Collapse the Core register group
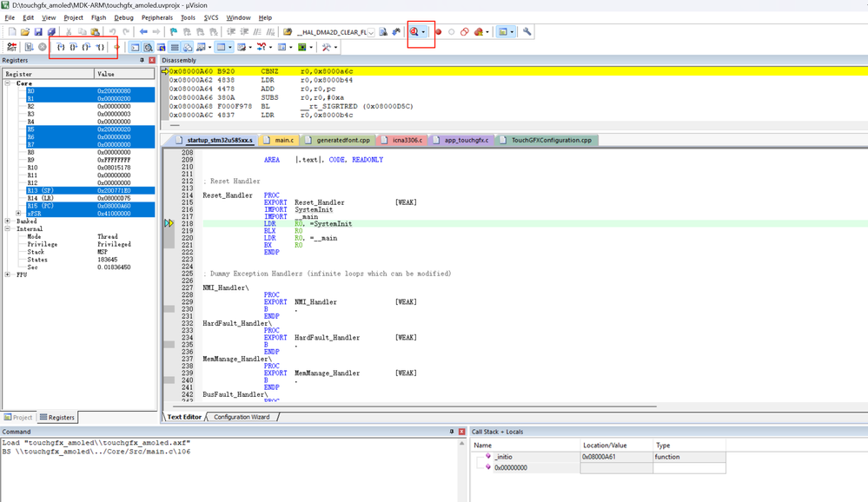The image size is (868, 502). [x=8, y=83]
